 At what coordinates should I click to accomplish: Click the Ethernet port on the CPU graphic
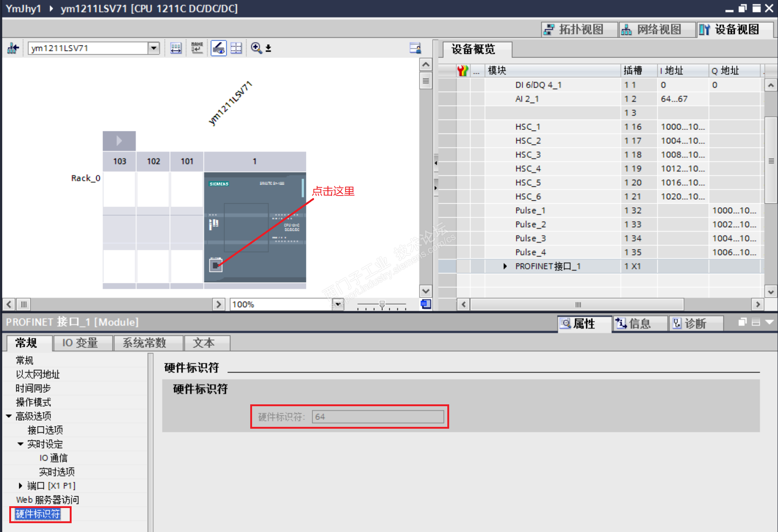pos(216,265)
